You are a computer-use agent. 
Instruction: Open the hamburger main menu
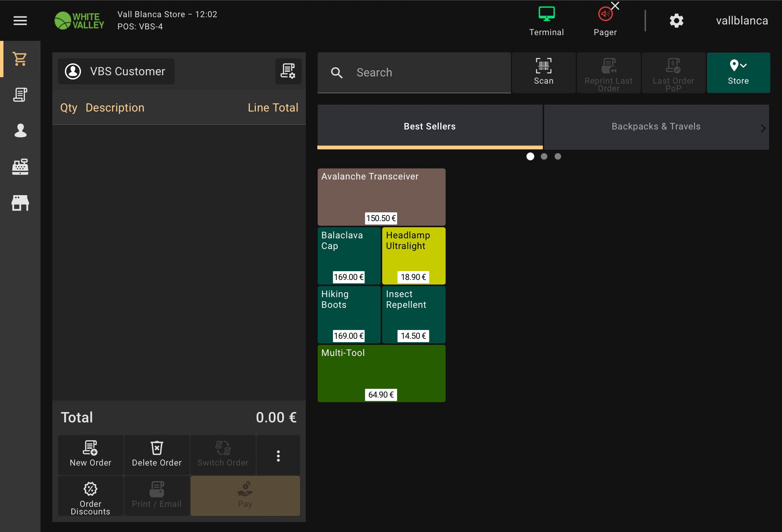click(20, 21)
